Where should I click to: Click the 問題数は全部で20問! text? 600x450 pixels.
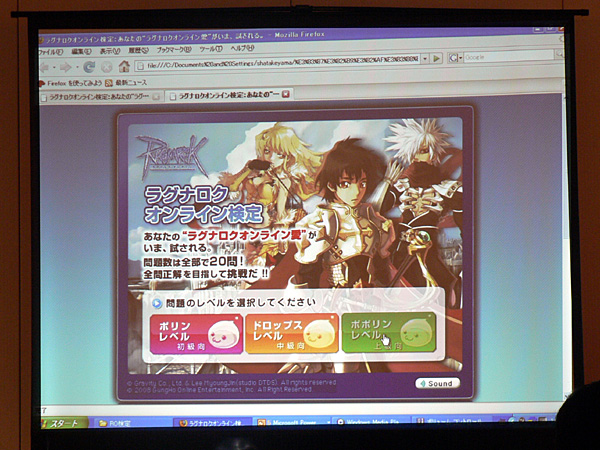pyautogui.click(x=194, y=262)
